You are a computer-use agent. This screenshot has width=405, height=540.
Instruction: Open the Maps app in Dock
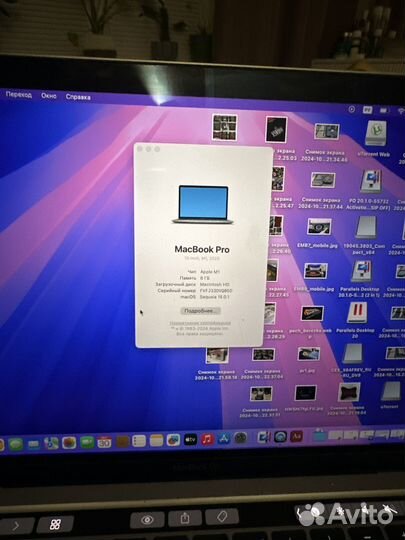[x=51, y=443]
